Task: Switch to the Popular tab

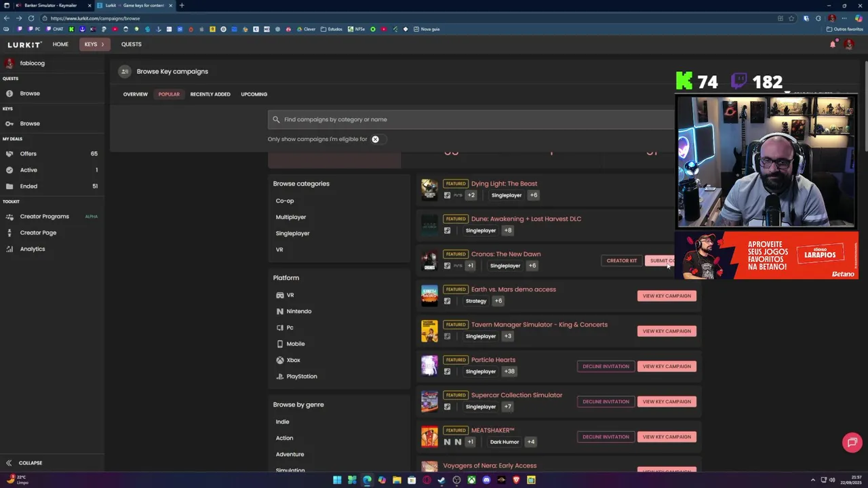Action: (169, 94)
